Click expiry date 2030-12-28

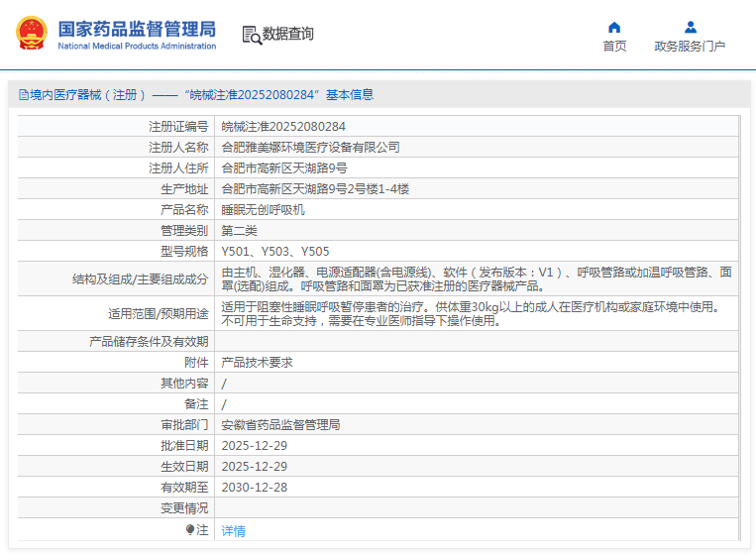[254, 488]
